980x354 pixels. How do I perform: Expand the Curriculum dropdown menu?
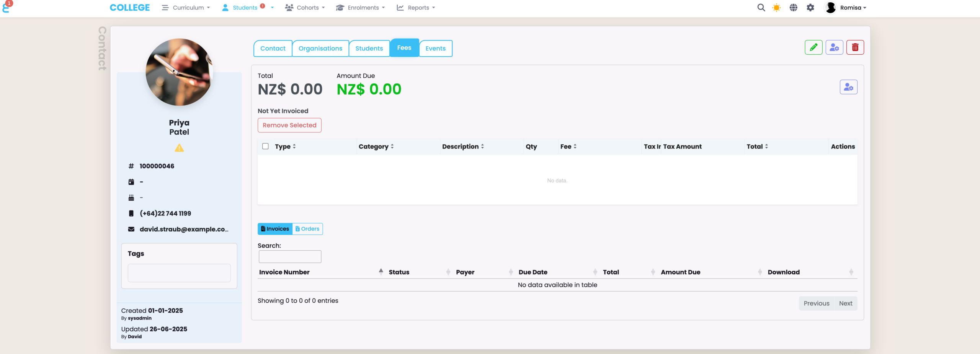186,8
